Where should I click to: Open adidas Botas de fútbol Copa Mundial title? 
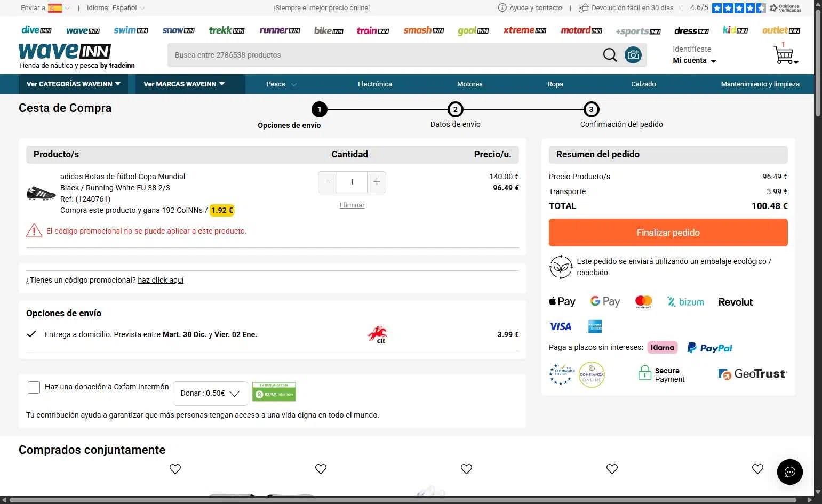123,177
